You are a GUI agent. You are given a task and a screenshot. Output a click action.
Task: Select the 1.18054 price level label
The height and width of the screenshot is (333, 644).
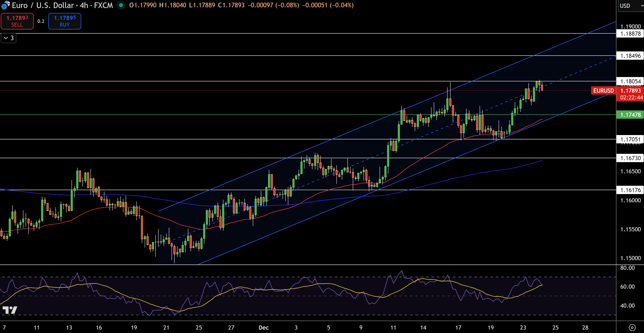tap(630, 81)
